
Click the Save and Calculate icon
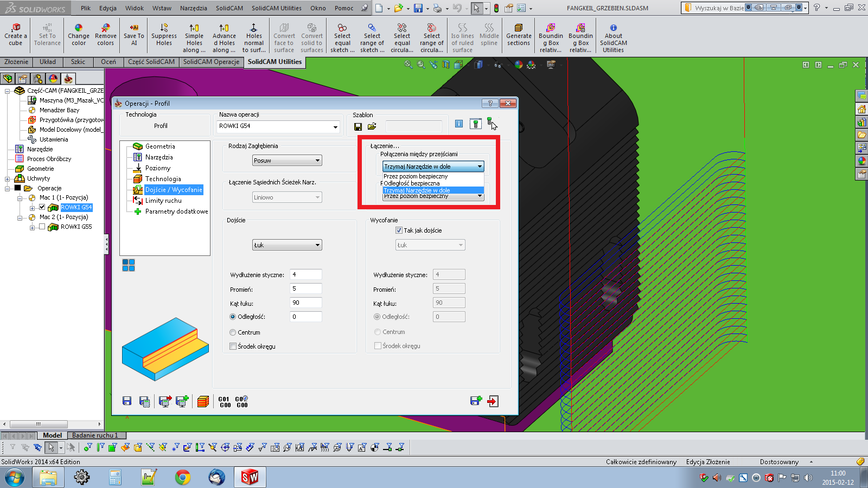click(x=144, y=401)
